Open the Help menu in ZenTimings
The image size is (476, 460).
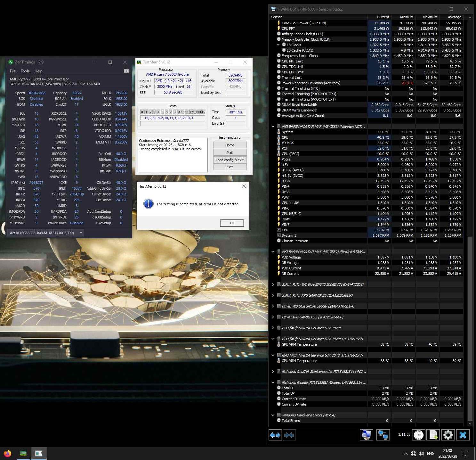38,71
